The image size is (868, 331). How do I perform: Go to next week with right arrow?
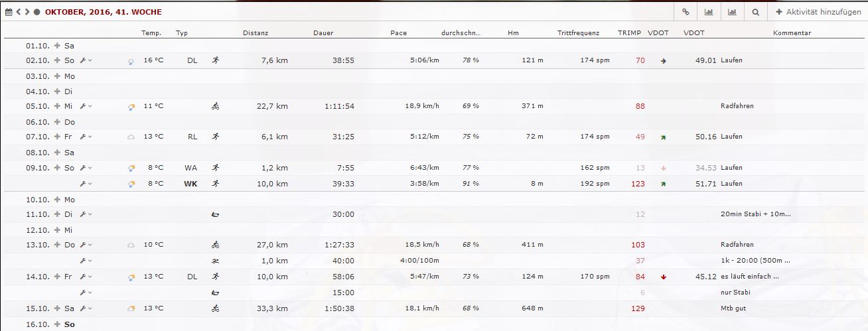(x=27, y=12)
